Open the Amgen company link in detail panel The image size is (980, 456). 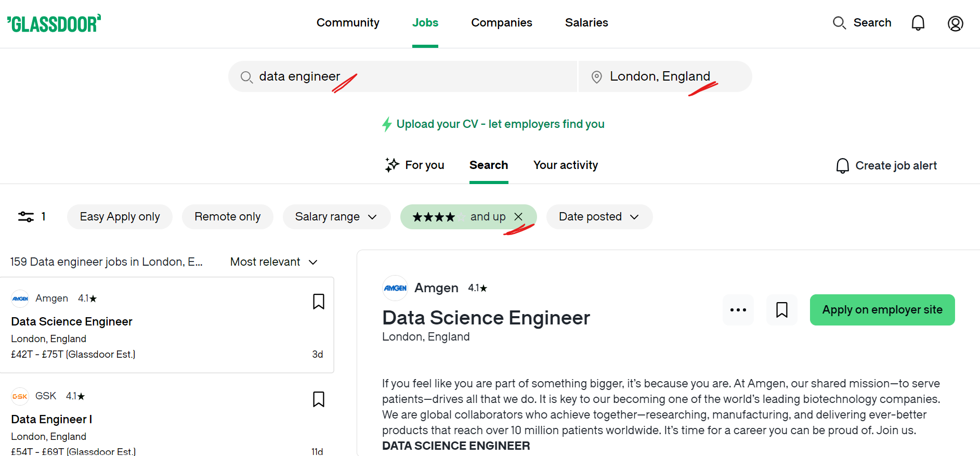point(436,288)
